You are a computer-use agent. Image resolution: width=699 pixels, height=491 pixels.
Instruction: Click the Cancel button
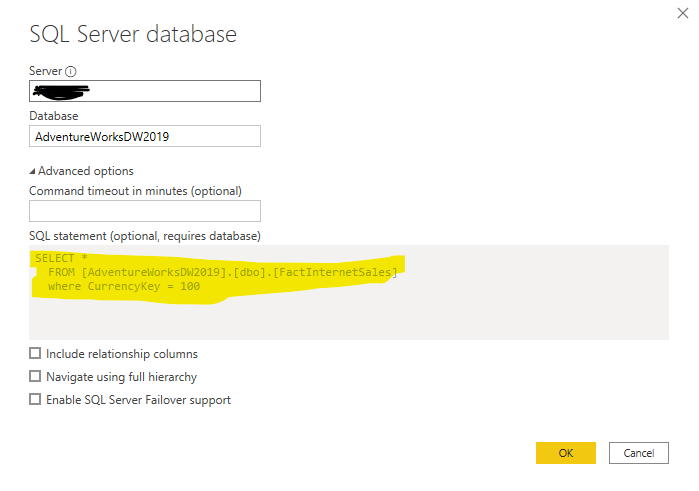(x=639, y=453)
